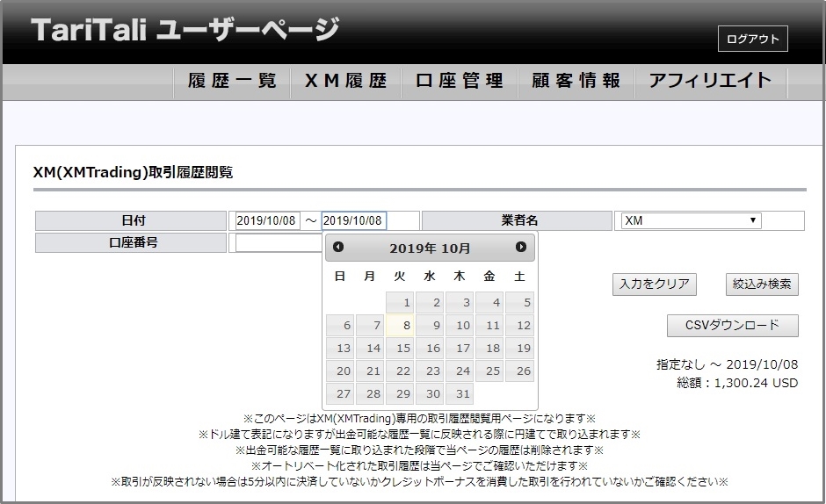Open the XM履歴 menu tab
Screen dimensions: 826x504
(x=346, y=81)
